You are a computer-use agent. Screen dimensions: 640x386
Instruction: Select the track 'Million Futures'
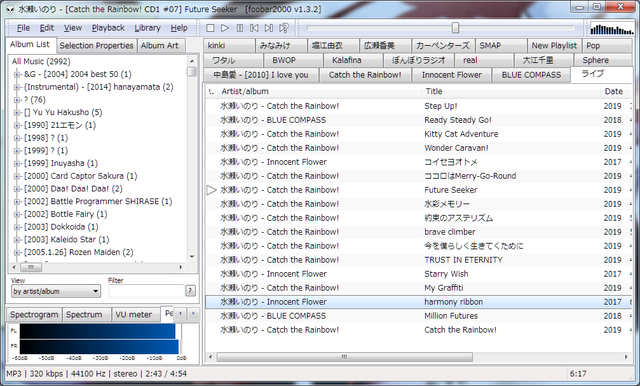click(418, 316)
